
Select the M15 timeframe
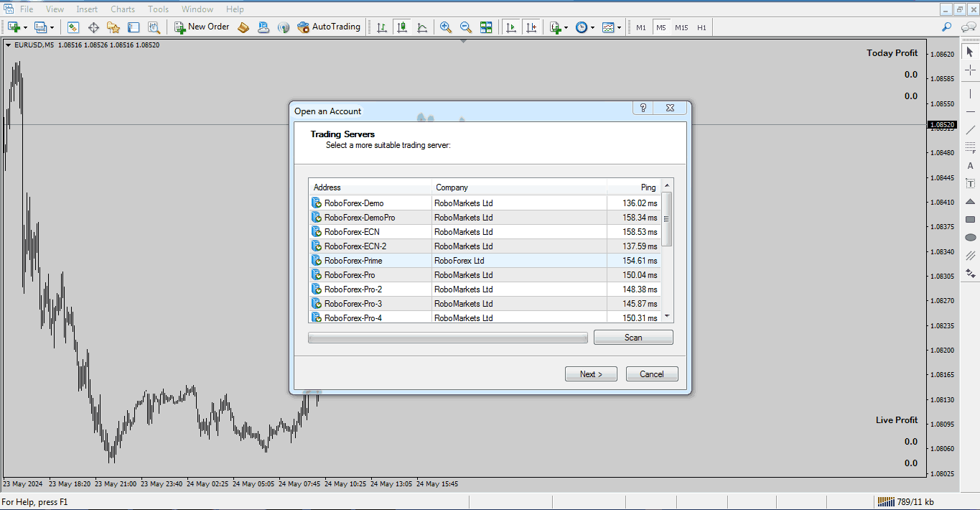(681, 27)
